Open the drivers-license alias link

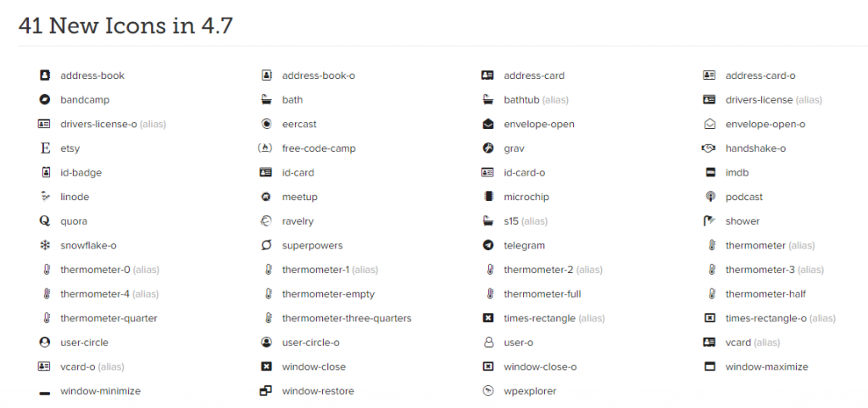click(774, 100)
